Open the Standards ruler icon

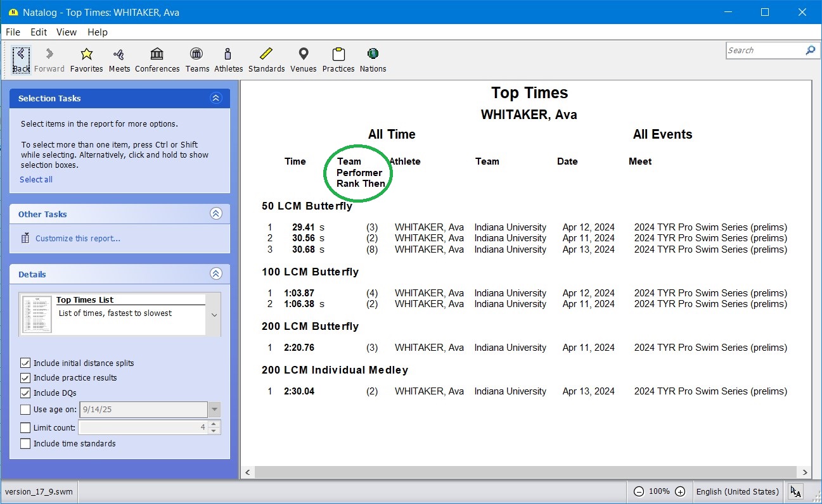coord(266,54)
